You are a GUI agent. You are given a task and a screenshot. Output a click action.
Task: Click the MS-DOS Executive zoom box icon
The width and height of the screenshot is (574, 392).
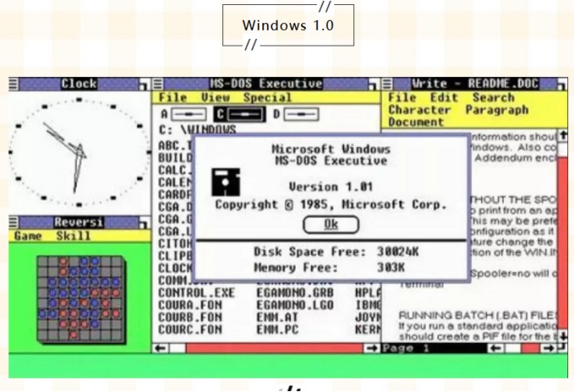(373, 85)
